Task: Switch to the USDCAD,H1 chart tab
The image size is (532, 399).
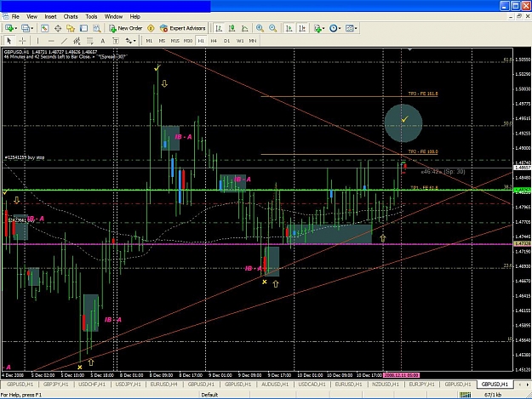Action: [x=312, y=385]
